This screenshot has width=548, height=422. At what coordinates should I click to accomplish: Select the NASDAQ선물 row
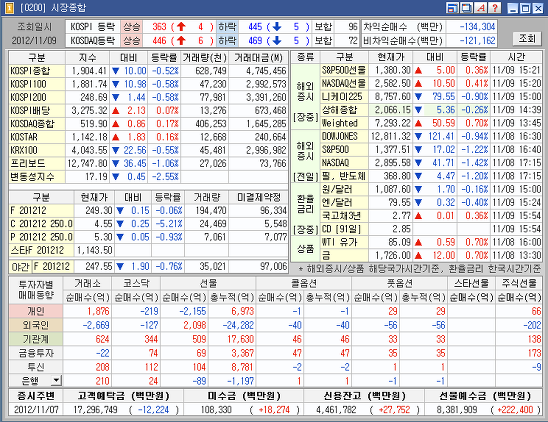(x=431, y=84)
